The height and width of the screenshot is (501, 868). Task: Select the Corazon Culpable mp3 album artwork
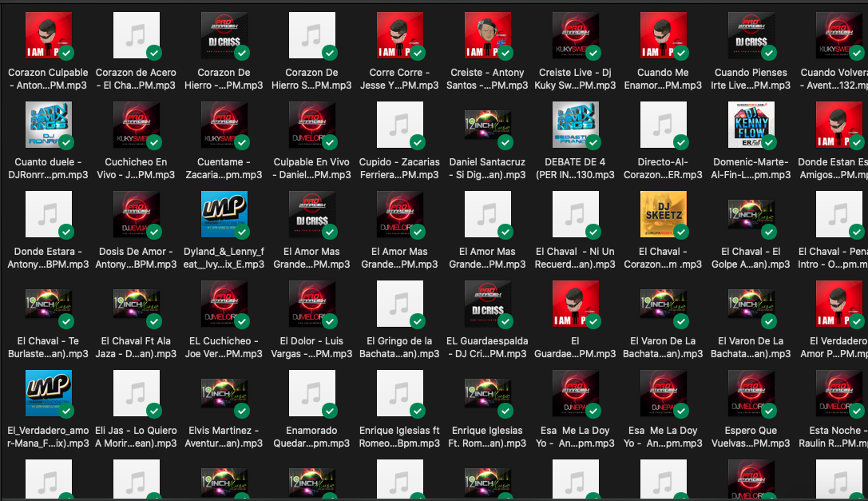49,35
